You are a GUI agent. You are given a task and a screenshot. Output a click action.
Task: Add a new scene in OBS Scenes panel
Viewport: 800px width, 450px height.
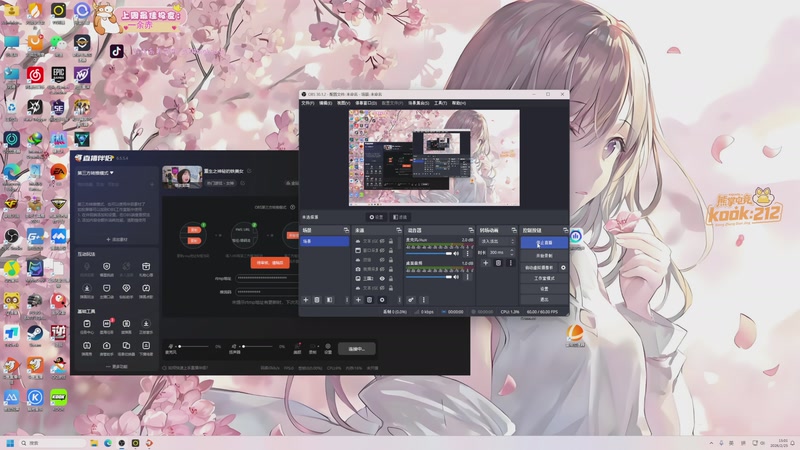point(306,300)
